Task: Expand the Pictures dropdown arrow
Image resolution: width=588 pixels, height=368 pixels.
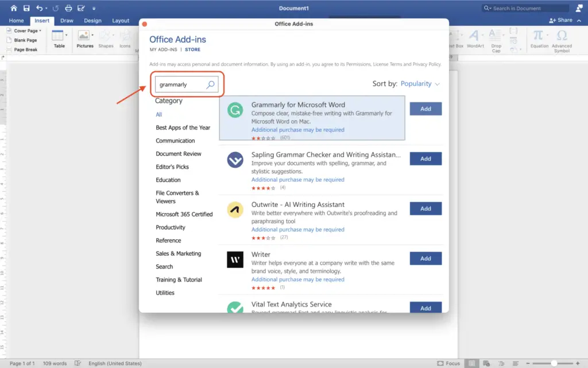Action: [x=92, y=35]
